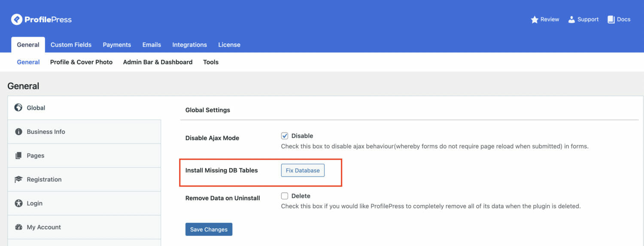Open the Tools submenu
Image resolution: width=644 pixels, height=246 pixels.
211,62
